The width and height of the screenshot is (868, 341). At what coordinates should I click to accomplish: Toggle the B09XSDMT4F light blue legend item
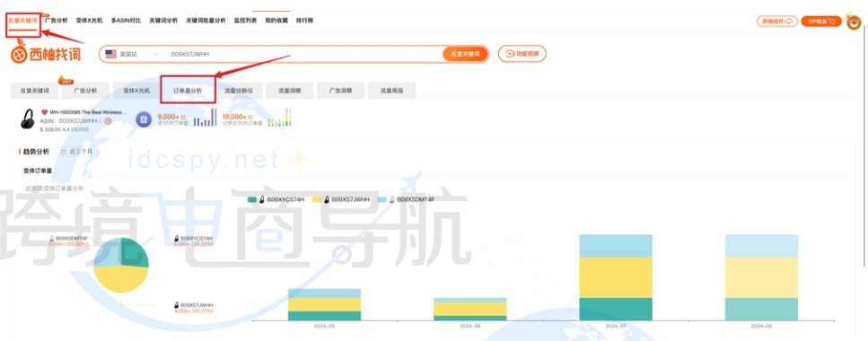coord(406,198)
